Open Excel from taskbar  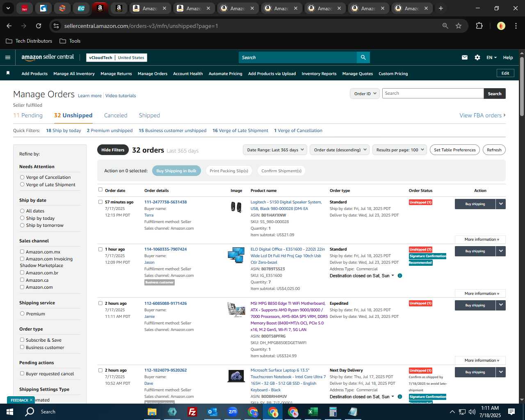coord(313,412)
